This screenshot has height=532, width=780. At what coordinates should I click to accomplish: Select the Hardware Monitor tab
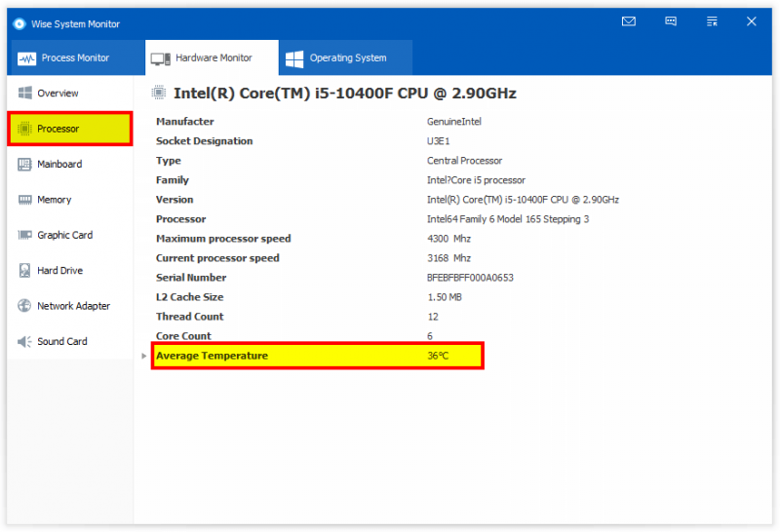click(212, 57)
